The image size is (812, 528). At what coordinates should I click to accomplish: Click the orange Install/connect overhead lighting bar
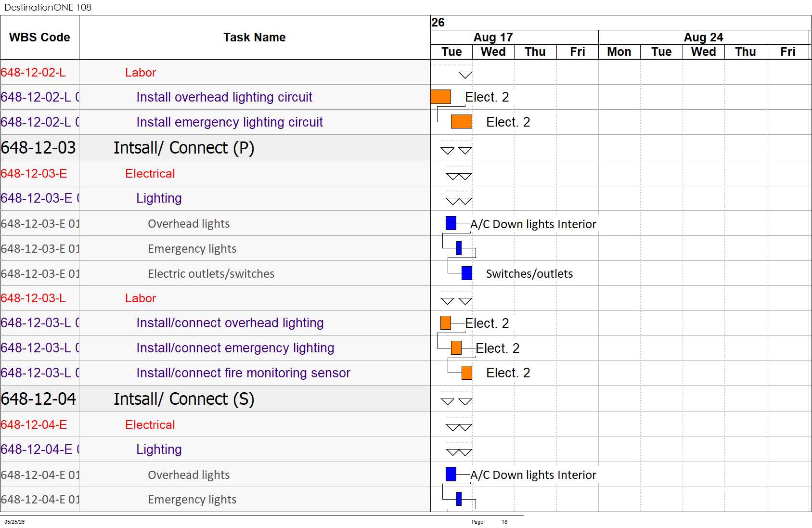pyautogui.click(x=446, y=322)
